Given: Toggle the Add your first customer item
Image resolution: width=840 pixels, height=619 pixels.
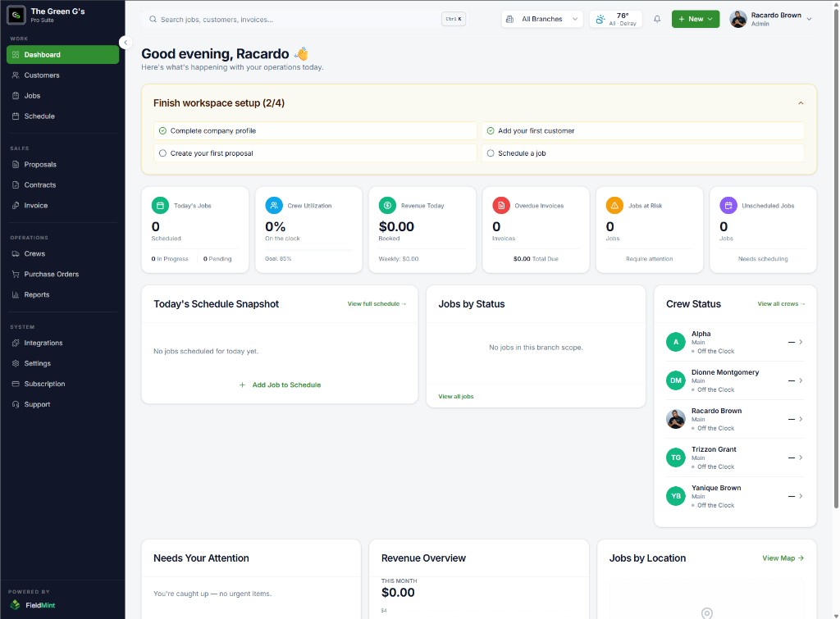Looking at the screenshot, I should [x=643, y=130].
